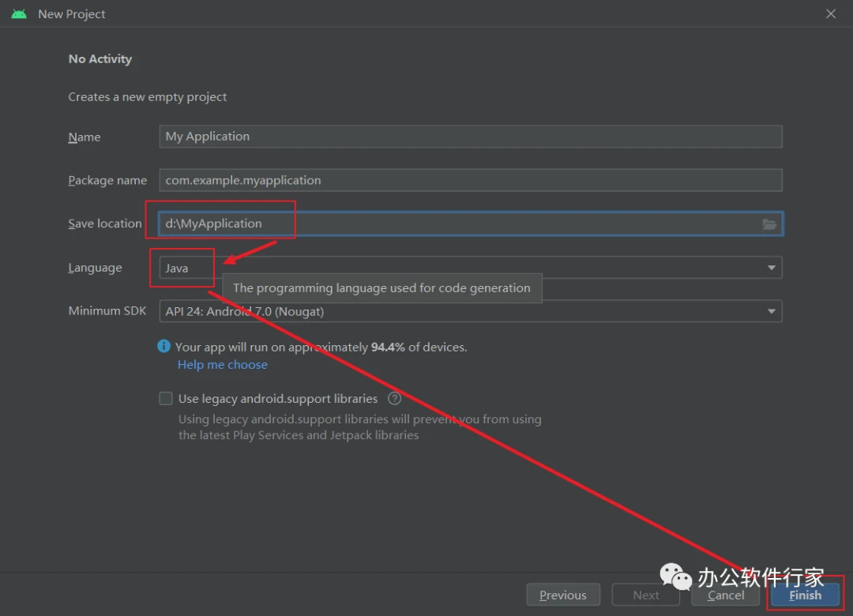Click the Minimum SDK label text

[x=107, y=311]
